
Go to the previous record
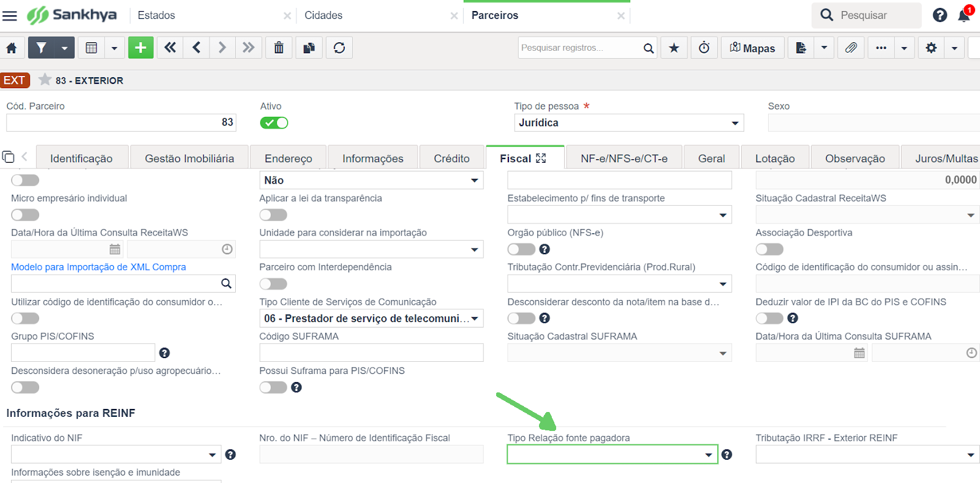pyautogui.click(x=197, y=48)
